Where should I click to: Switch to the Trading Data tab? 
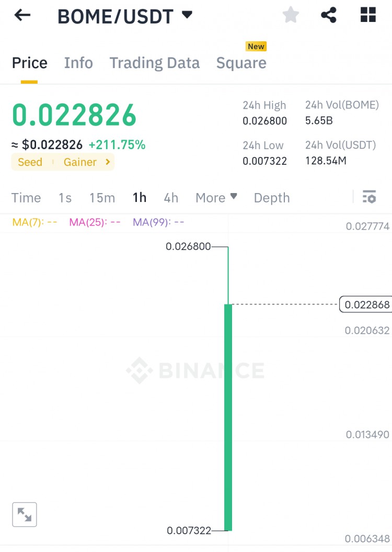tap(155, 63)
